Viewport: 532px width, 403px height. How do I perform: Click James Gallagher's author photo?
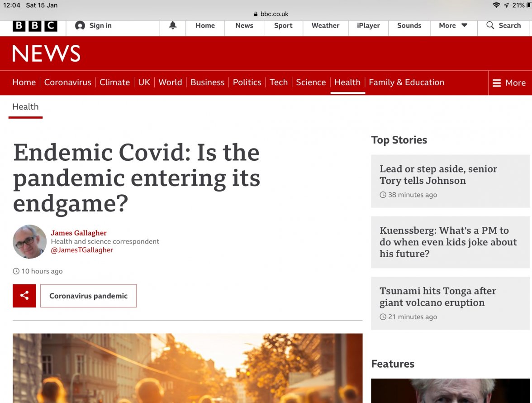pos(29,241)
